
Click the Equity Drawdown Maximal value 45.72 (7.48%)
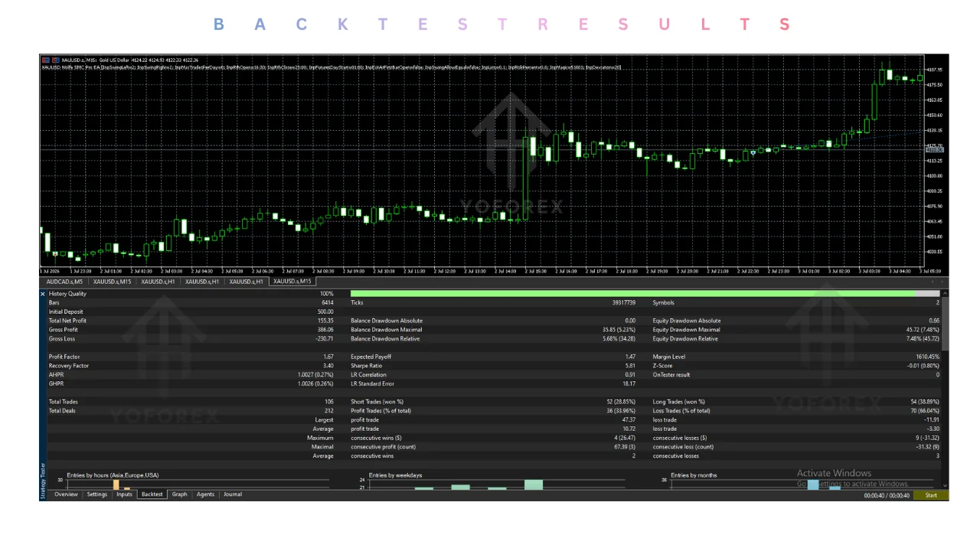(923, 330)
